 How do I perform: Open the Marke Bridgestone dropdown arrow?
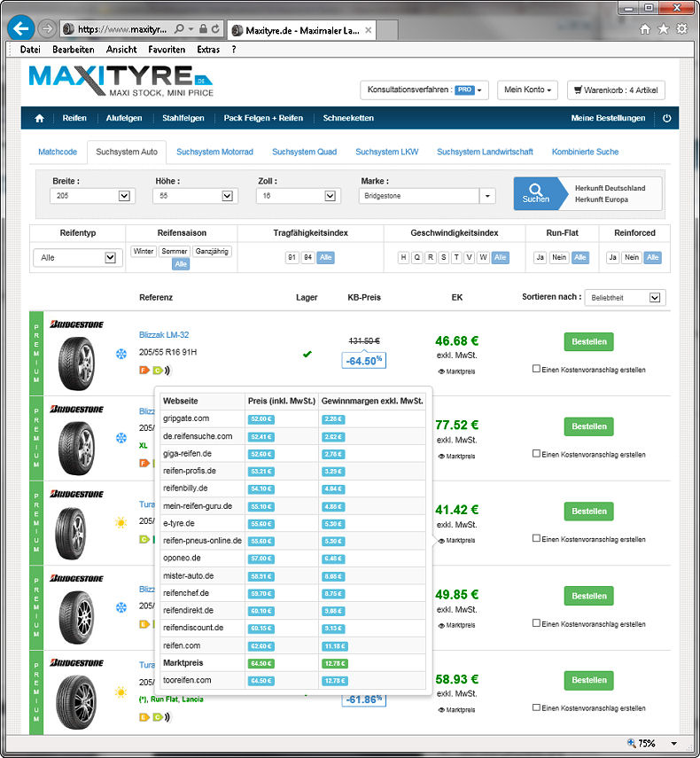pos(487,196)
